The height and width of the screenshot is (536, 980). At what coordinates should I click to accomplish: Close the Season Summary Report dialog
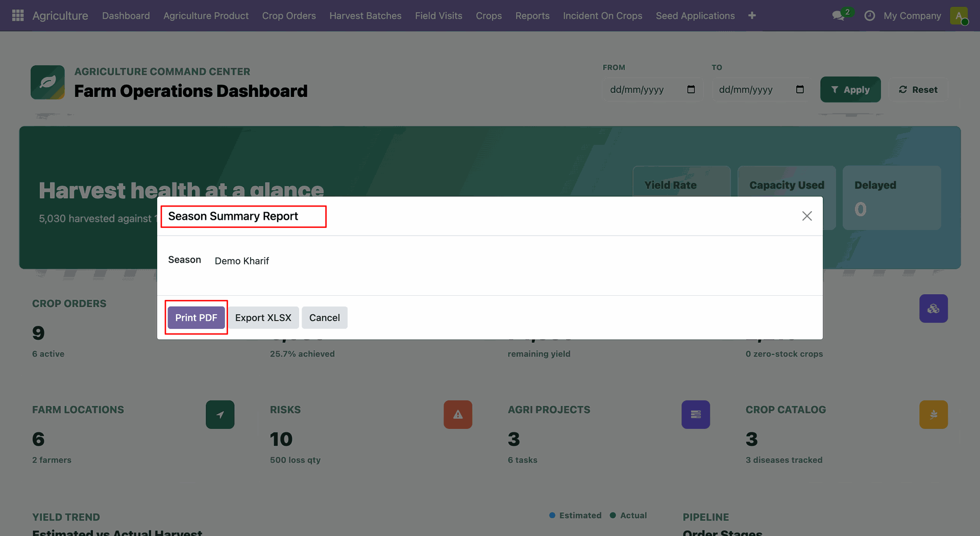[x=807, y=216]
